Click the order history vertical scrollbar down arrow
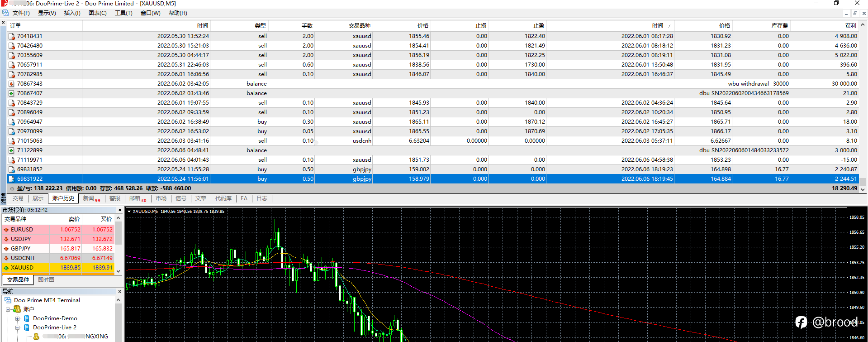 [863, 189]
